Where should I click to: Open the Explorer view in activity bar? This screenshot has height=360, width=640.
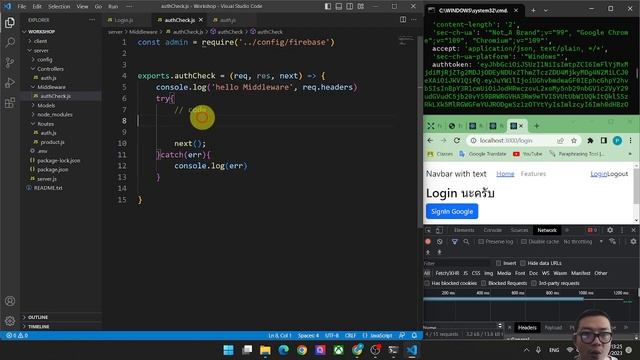coord(10,23)
